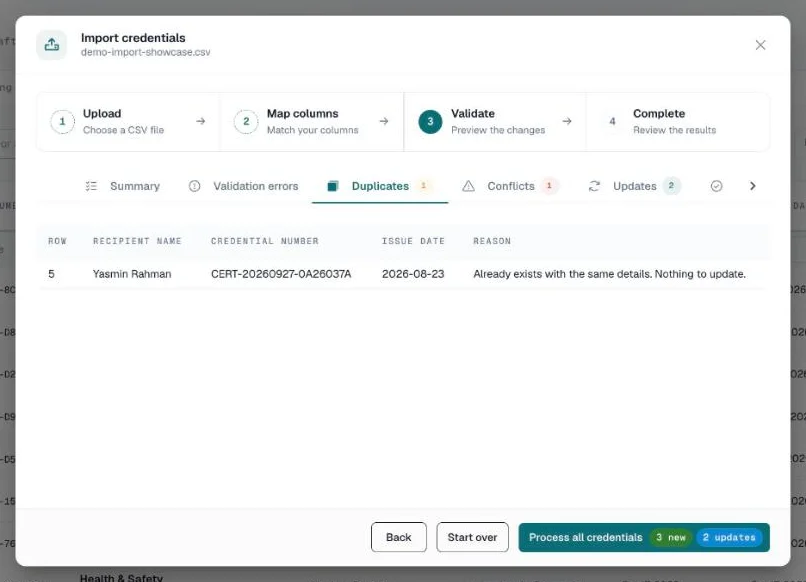Viewport: 806px width, 582px height.
Task: Open the Summary tab
Action: [122, 186]
